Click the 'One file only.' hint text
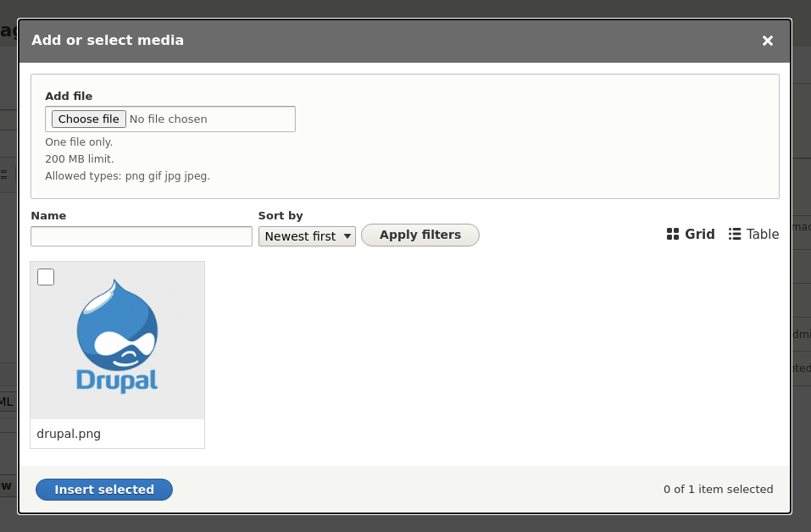Viewport: 811px width, 532px height. (79, 141)
